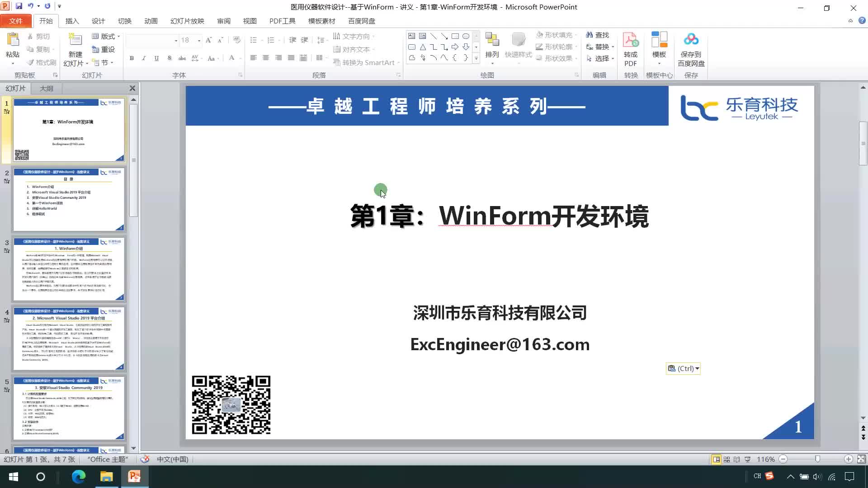Click the zoom slider handle
This screenshot has height=488, width=868.
817,459
